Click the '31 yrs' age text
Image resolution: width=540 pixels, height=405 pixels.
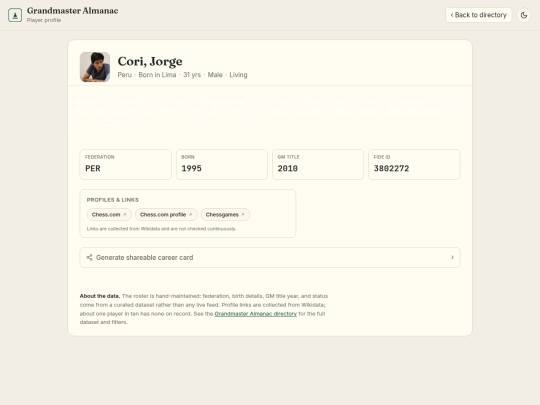192,75
